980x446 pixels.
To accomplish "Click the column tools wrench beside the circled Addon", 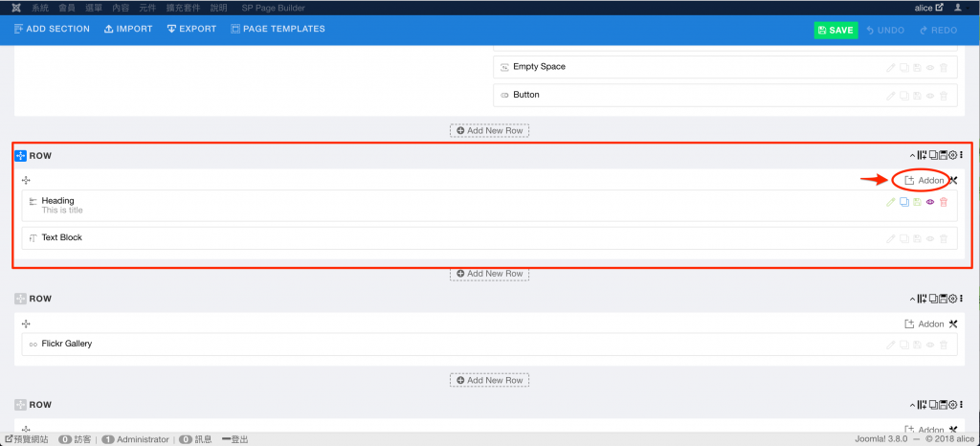I will (x=953, y=180).
